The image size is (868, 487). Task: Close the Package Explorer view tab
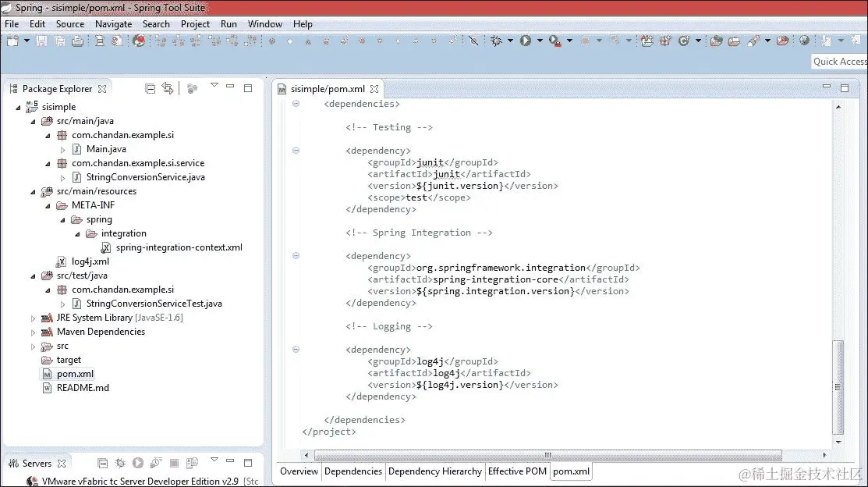point(102,89)
